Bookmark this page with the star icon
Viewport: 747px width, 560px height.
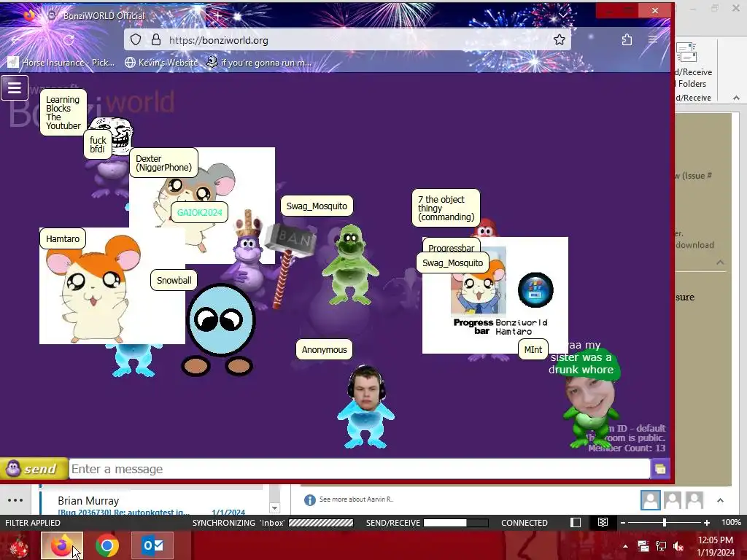point(560,40)
